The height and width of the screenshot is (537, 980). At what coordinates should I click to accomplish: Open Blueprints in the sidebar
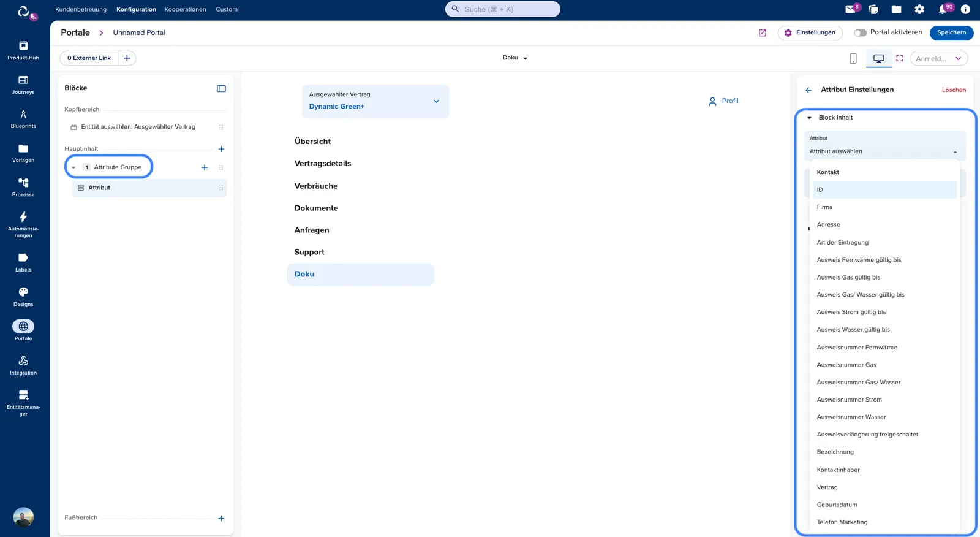point(23,119)
